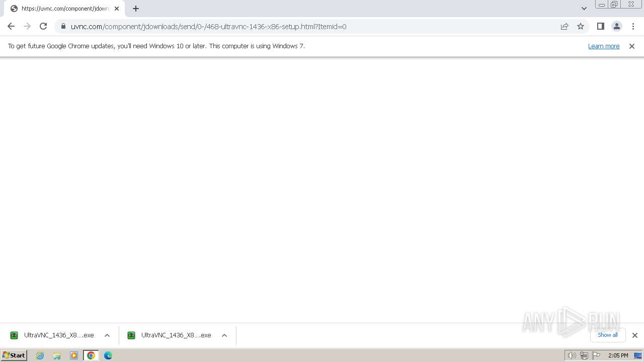Restore down the Chrome window
Screen dimensions: 644x362
click(x=614, y=5)
